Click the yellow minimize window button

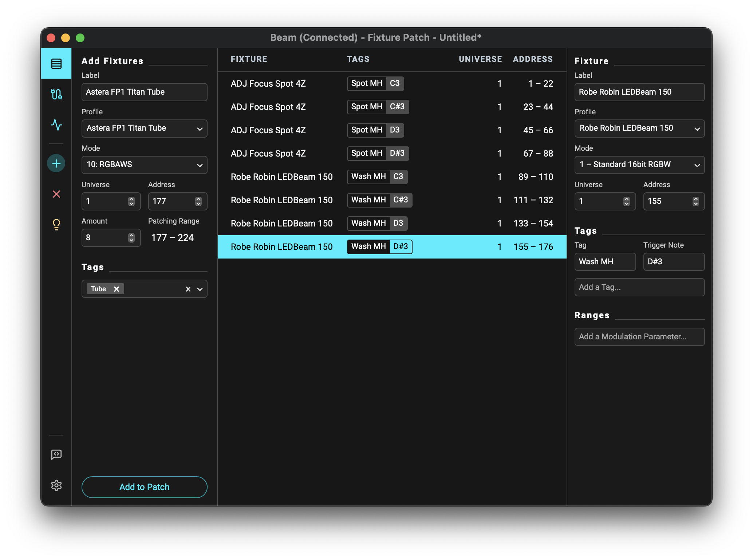[x=66, y=38]
